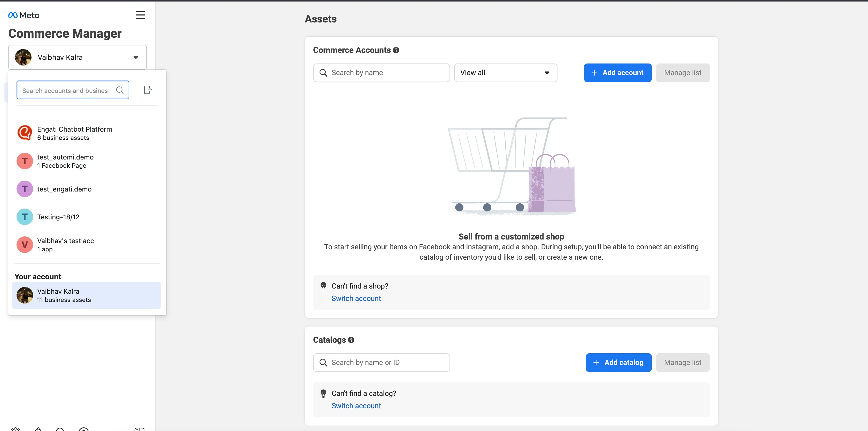The width and height of the screenshot is (868, 431).
Task: Click the Sell from a customized shop heading
Action: tap(511, 237)
